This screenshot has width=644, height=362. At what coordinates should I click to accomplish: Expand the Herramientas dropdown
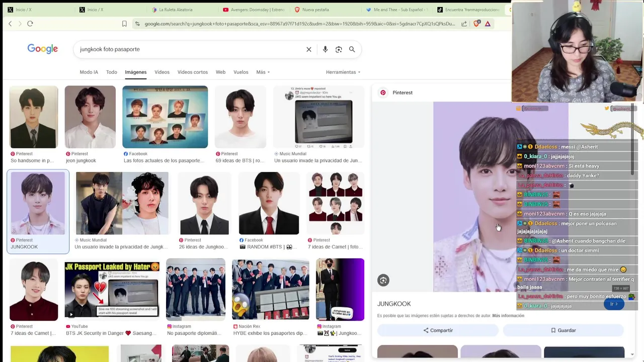coord(343,72)
